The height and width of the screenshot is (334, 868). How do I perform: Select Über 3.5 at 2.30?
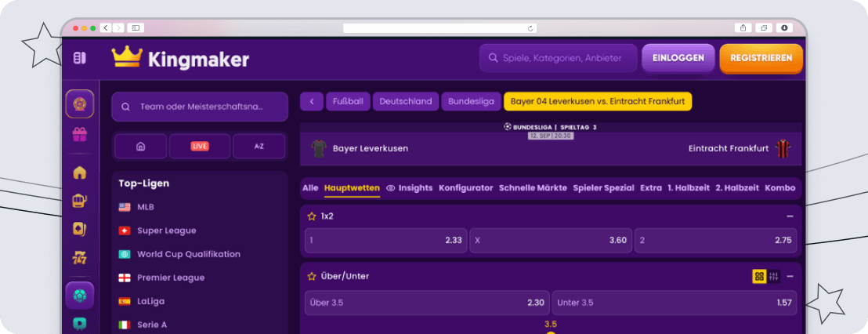click(427, 303)
